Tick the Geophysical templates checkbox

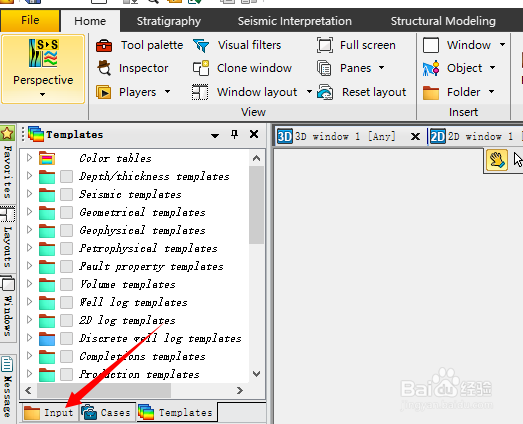click(x=66, y=230)
